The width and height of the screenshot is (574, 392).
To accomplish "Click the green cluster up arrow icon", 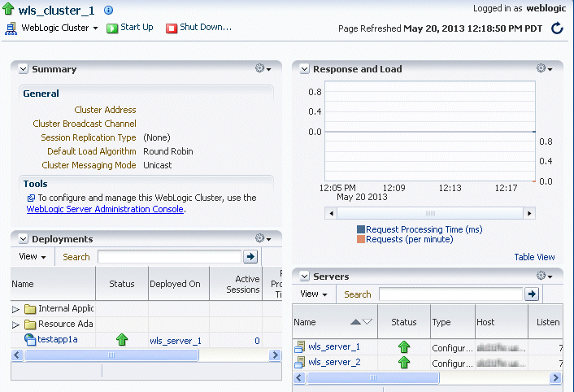I will pyautogui.click(x=8, y=9).
